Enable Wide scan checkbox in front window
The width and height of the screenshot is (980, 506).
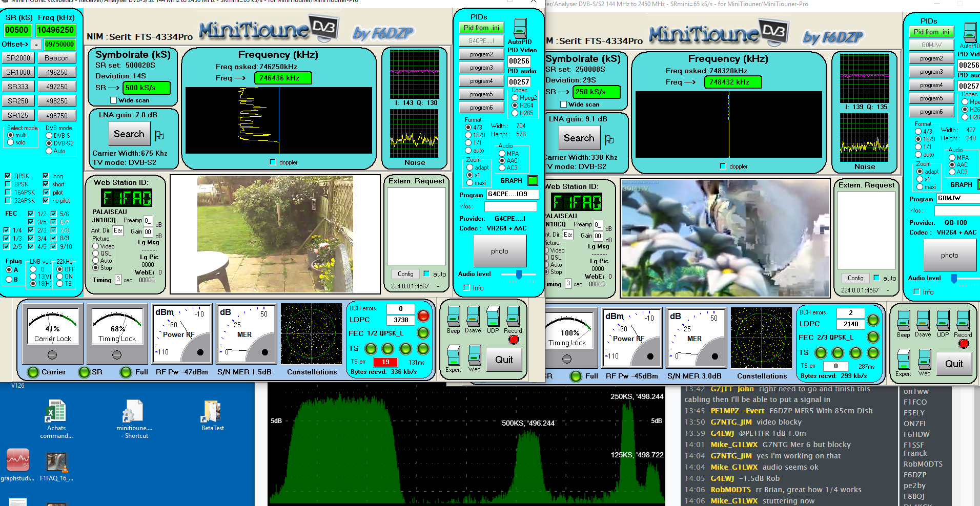[114, 100]
